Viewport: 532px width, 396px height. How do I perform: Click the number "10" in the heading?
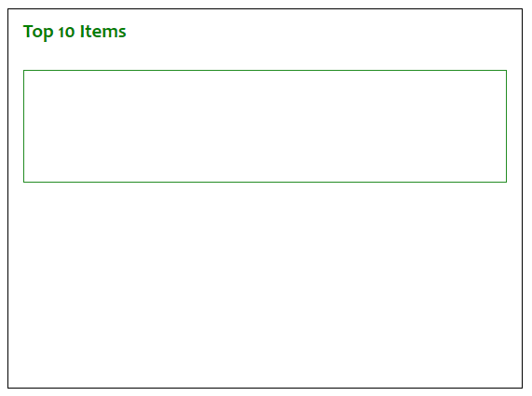point(66,33)
